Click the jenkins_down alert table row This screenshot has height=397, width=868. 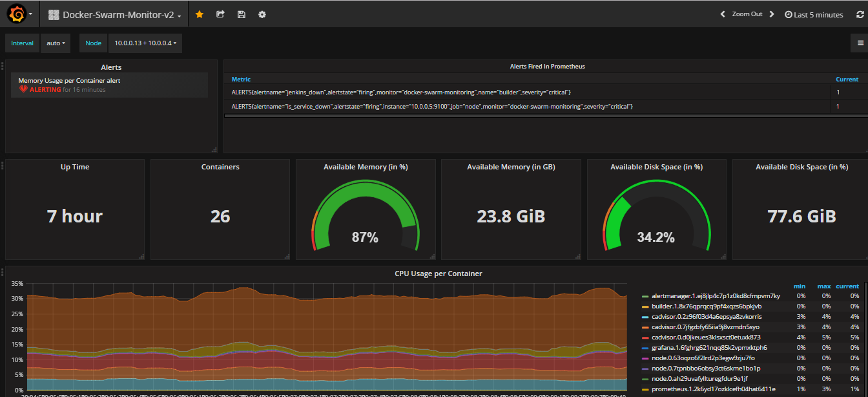click(545, 92)
